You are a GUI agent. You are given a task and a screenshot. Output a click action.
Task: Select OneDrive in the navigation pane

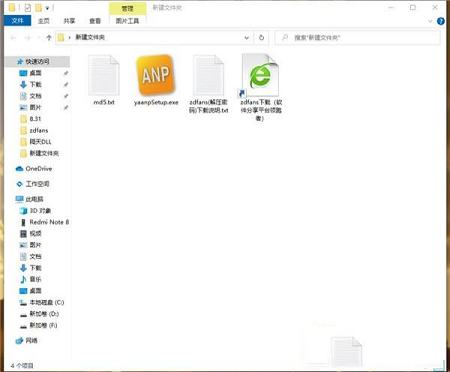tap(39, 169)
